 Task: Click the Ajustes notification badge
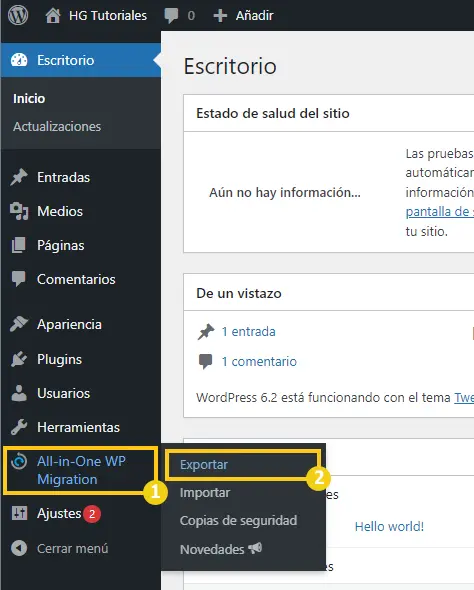pos(92,514)
